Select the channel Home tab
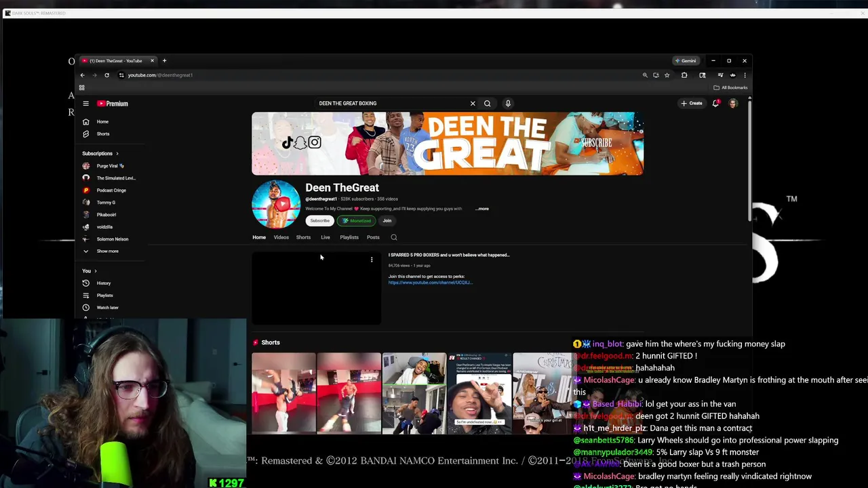Image resolution: width=868 pixels, height=488 pixels. coord(259,237)
